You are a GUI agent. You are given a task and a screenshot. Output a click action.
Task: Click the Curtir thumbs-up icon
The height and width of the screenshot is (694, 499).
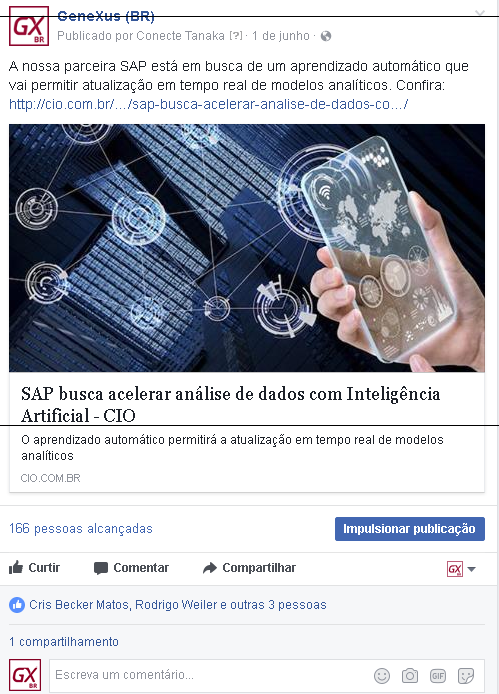pyautogui.click(x=16, y=567)
